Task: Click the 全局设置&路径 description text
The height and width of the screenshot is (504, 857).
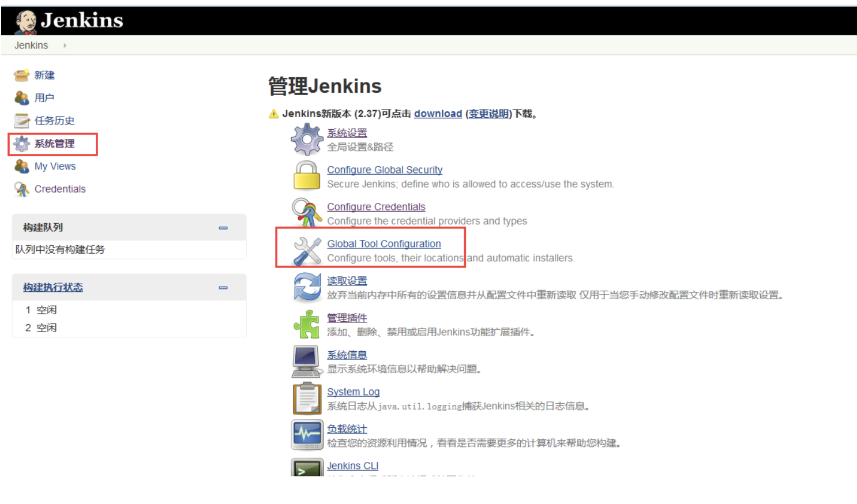Action: [x=360, y=147]
